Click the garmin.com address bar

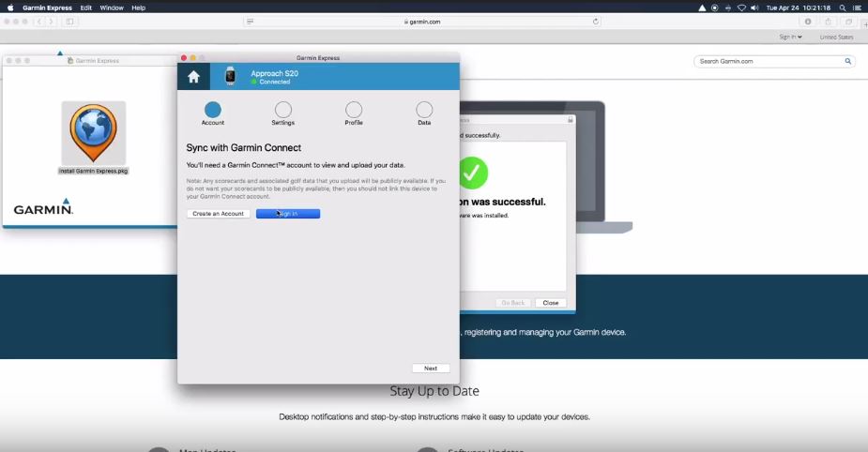[423, 22]
